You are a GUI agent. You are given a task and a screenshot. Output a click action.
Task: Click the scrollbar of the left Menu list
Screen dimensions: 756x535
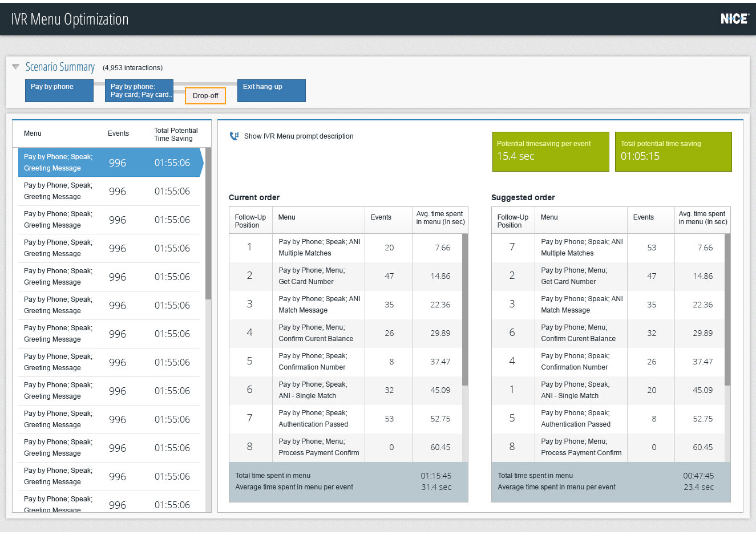click(208, 224)
